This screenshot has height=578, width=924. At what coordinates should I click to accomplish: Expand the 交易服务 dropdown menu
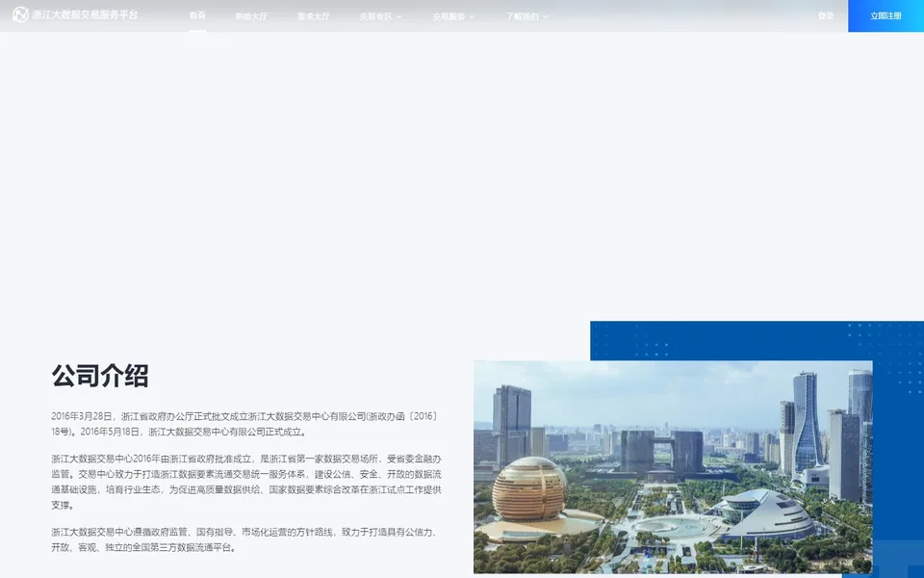[x=453, y=16]
